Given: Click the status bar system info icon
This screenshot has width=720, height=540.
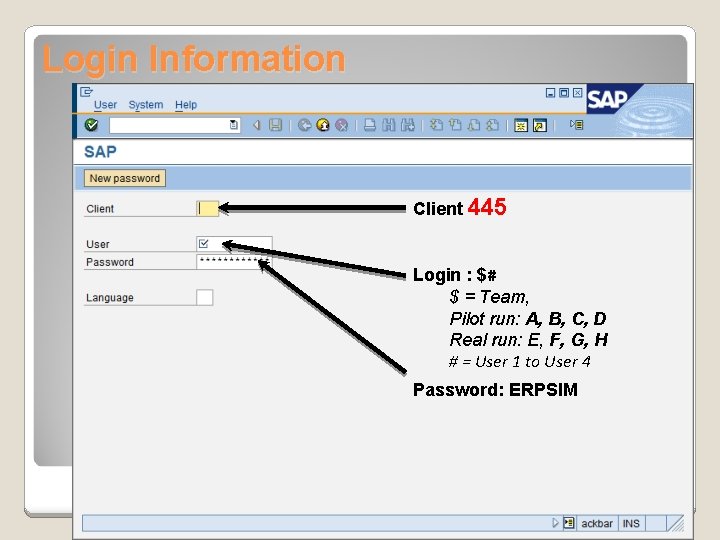Looking at the screenshot, I should (569, 523).
